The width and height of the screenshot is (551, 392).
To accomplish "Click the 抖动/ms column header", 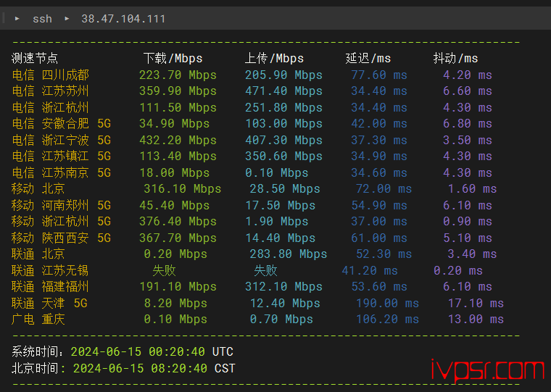I will click(455, 58).
